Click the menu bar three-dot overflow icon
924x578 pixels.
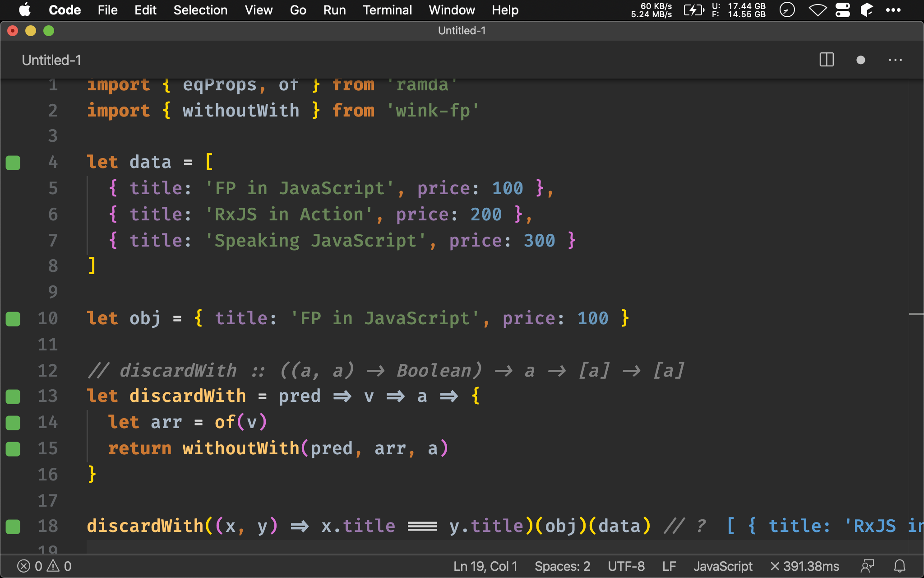tap(893, 10)
